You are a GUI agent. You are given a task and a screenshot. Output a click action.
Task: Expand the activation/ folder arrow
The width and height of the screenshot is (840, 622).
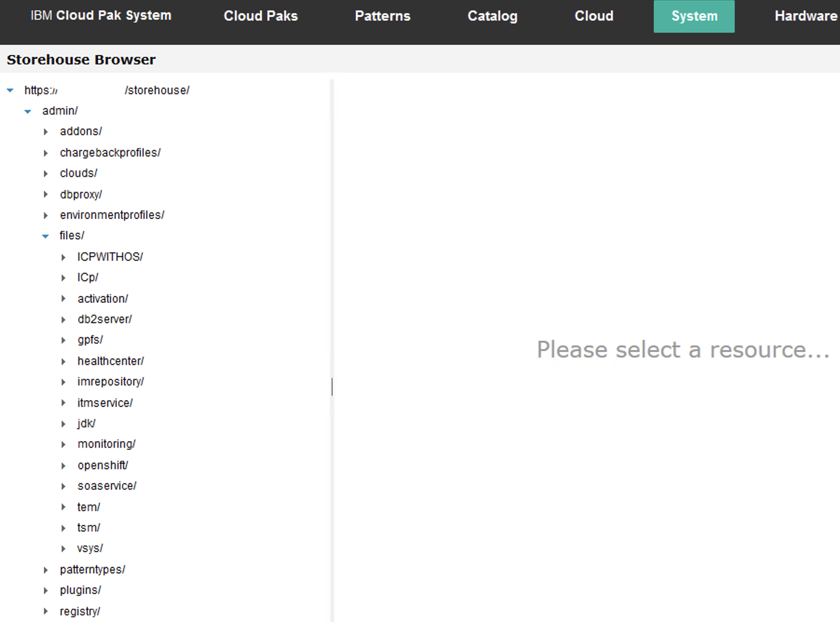(x=63, y=298)
